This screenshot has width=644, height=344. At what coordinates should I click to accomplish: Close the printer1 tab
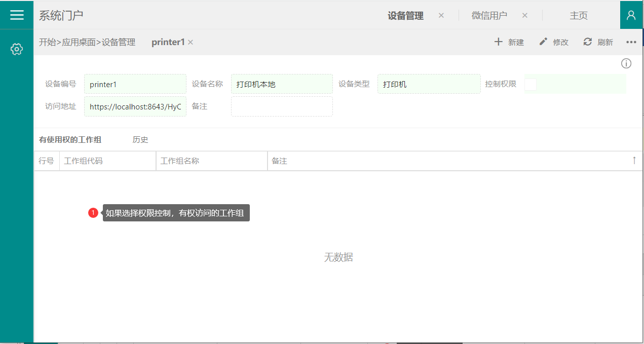pos(191,43)
